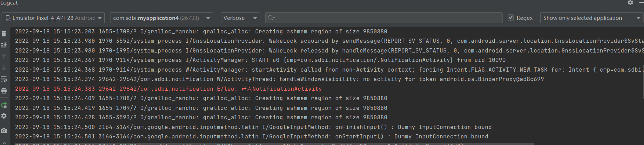Click the ActivityManager START u0 log line
The width and height of the screenshot is (644, 145).
(260, 60)
